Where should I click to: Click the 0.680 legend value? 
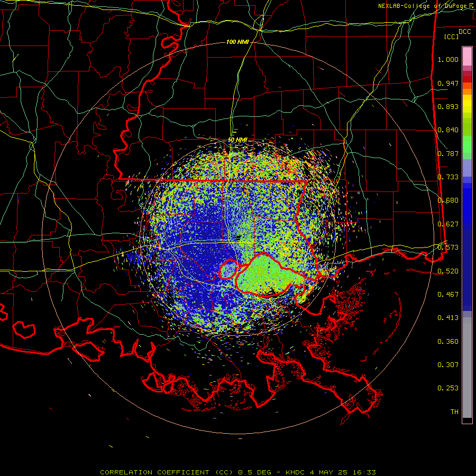448,200
